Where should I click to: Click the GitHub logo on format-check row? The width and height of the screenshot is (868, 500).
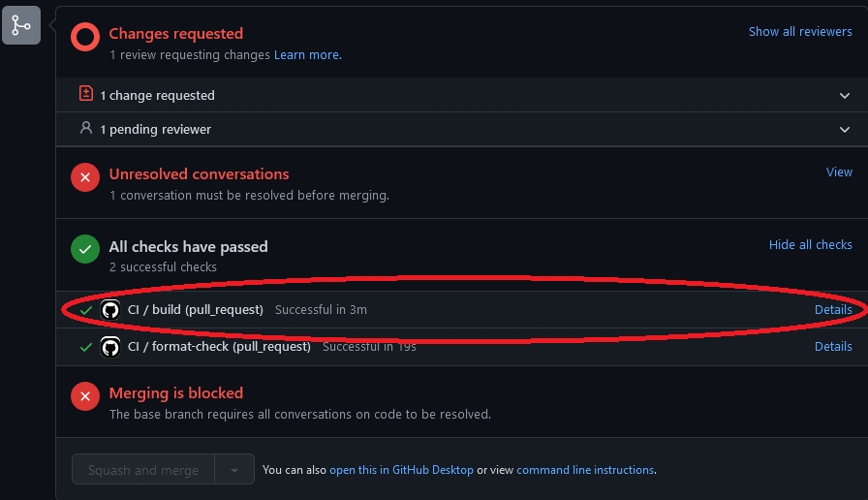110,346
